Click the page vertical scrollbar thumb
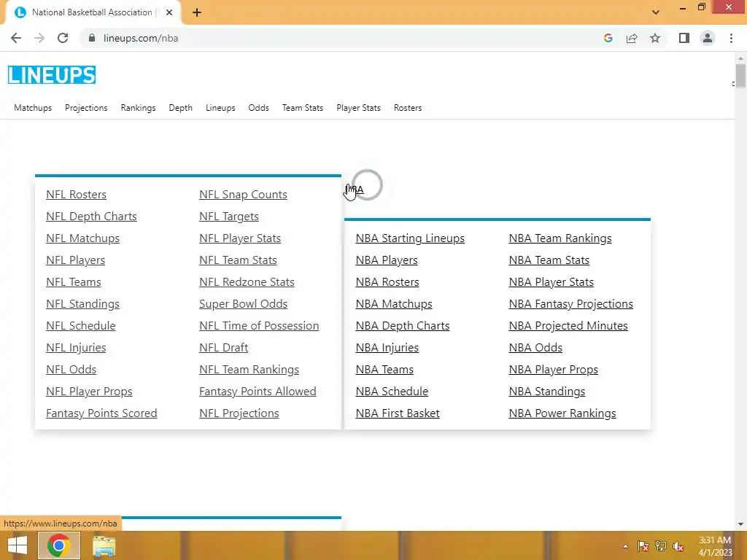 (x=740, y=76)
